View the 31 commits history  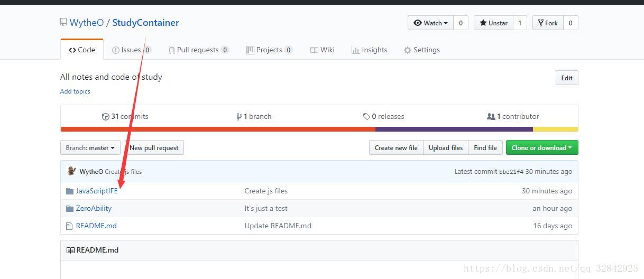(125, 116)
